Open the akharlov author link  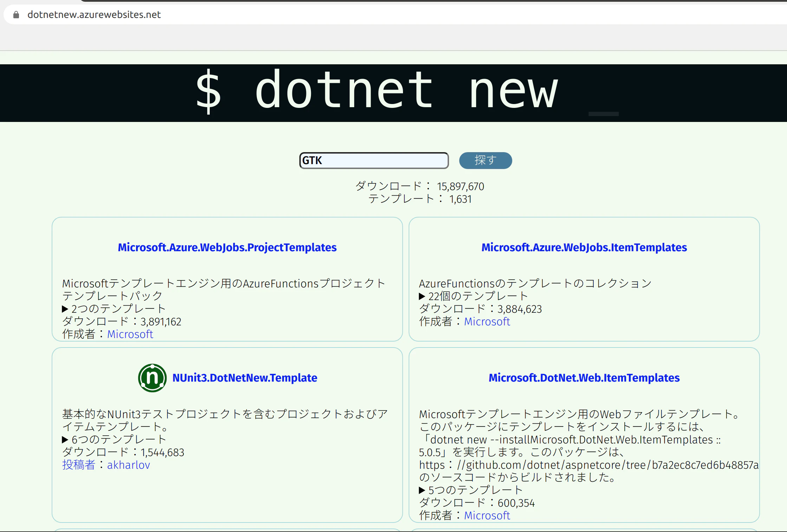[x=128, y=465]
